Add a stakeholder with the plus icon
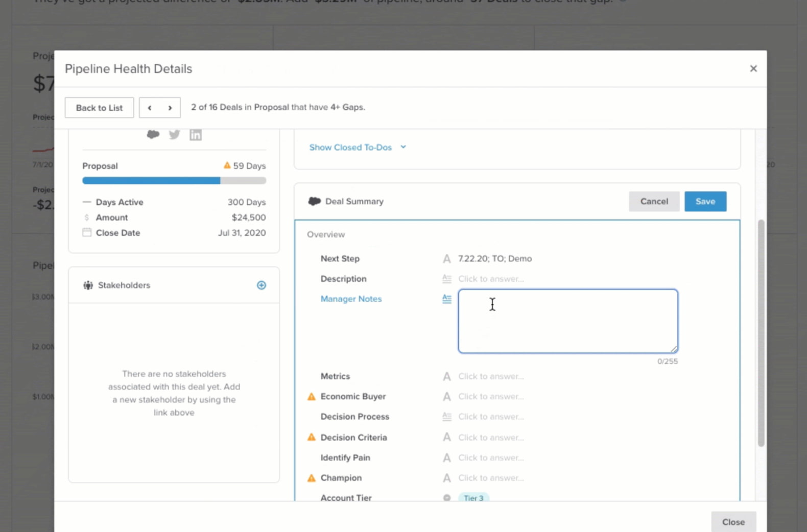This screenshot has height=532, width=807. (x=262, y=285)
